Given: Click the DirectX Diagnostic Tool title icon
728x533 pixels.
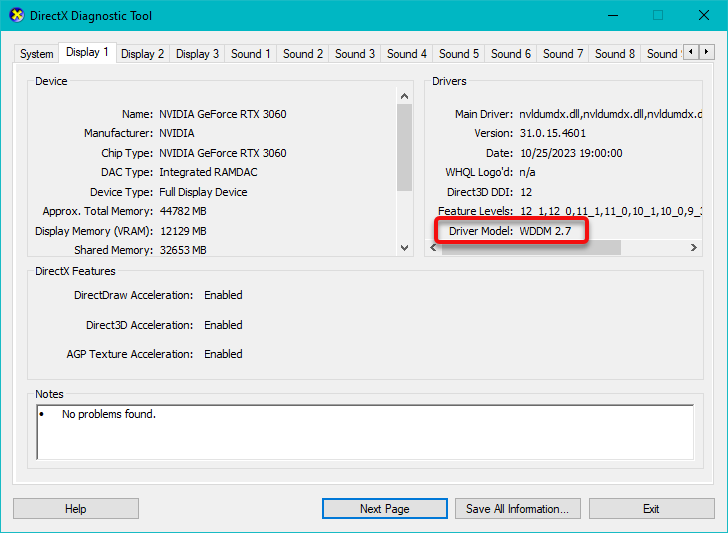Looking at the screenshot, I should pyautogui.click(x=17, y=16).
